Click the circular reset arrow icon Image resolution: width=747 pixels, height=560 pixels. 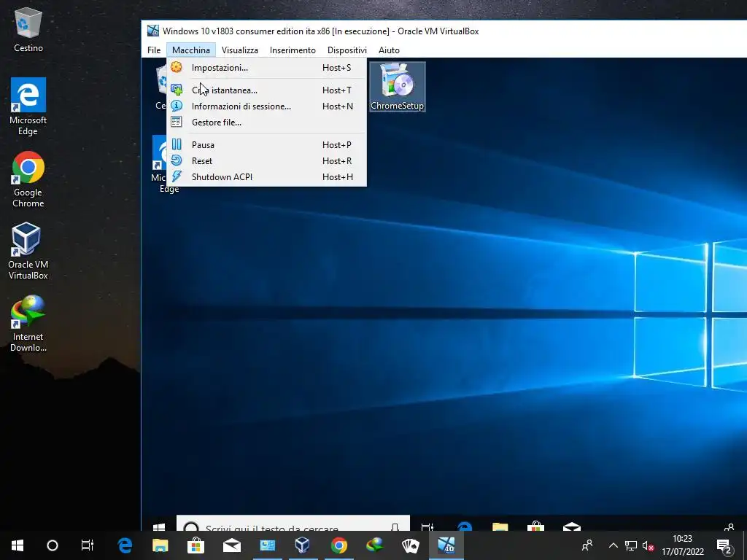click(x=177, y=160)
